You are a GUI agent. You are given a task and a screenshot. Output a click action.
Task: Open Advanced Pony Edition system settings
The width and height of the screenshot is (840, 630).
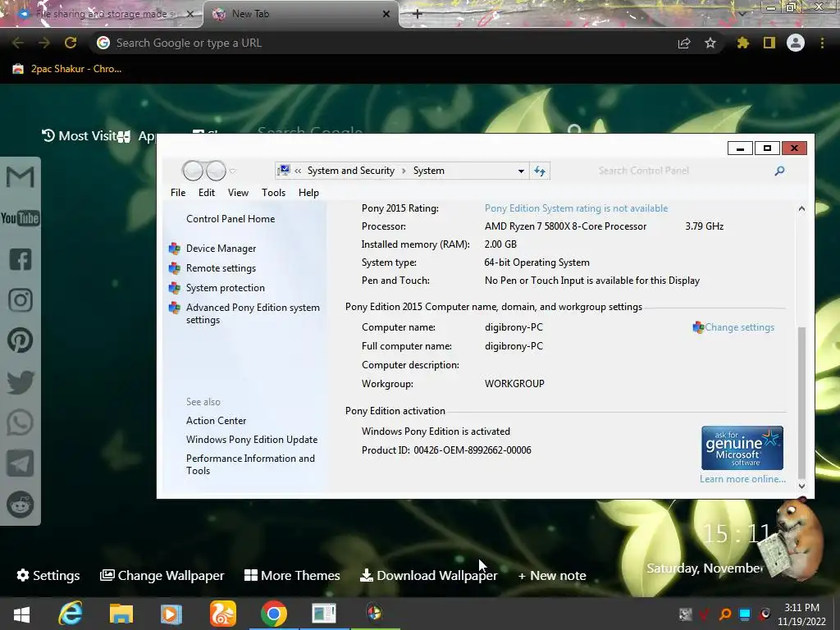click(x=253, y=313)
